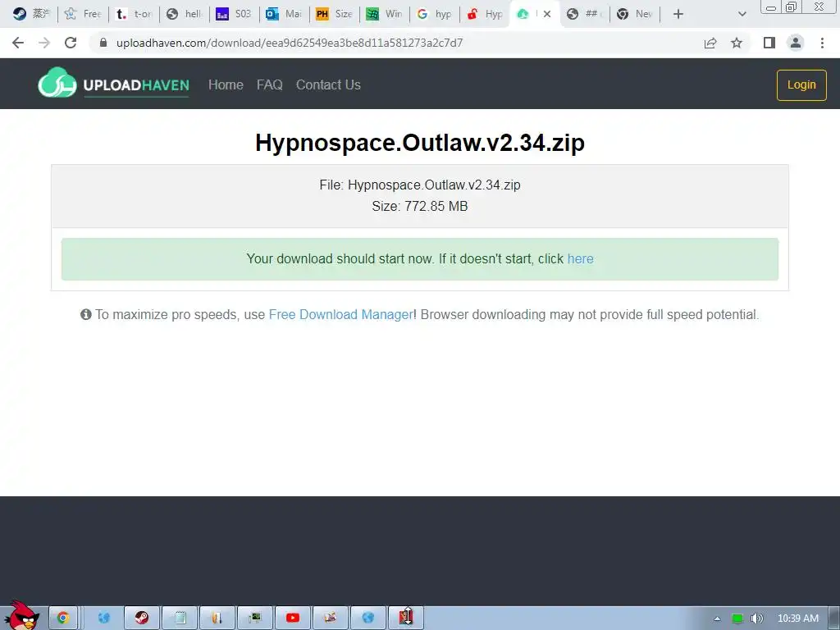This screenshot has height=630, width=840.
Task: Open the Contact Us nav link
Action: tap(328, 84)
